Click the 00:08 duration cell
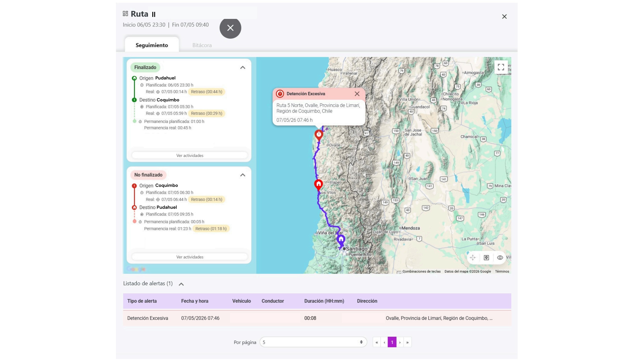 click(x=310, y=318)
